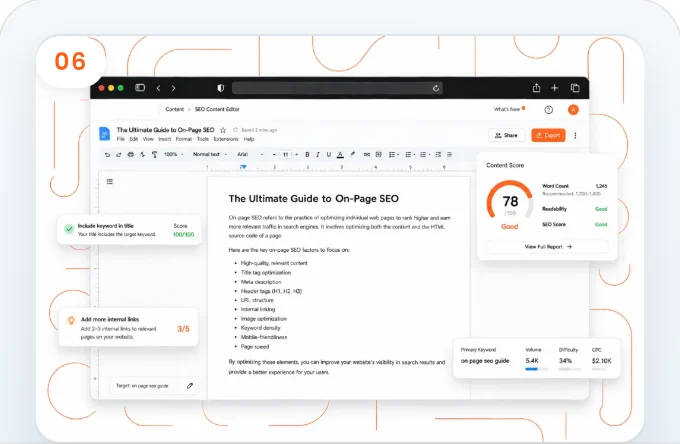Select the paint format tool
The image size is (680, 444).
[x=154, y=154]
